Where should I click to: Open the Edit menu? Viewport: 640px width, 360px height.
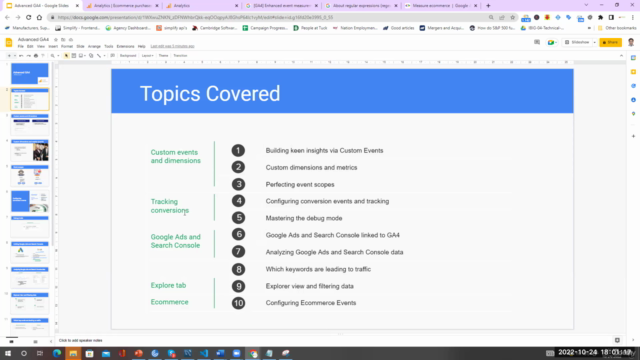click(30, 47)
